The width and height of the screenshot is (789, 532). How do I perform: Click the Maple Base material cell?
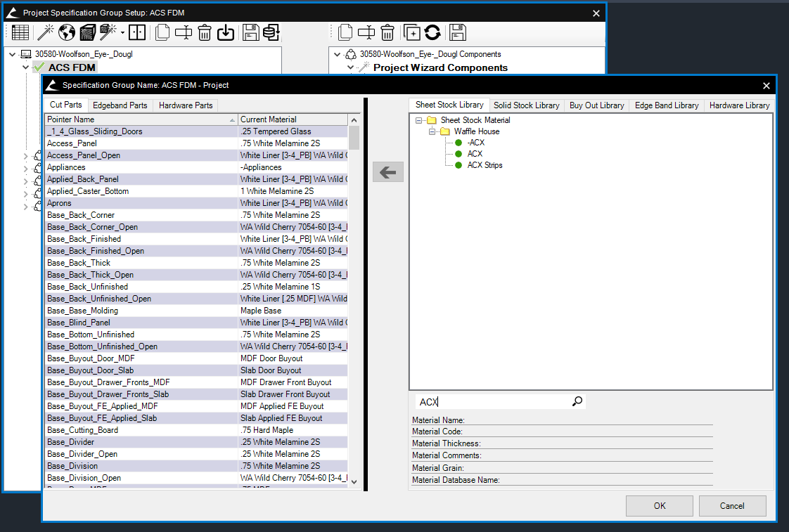click(x=293, y=311)
